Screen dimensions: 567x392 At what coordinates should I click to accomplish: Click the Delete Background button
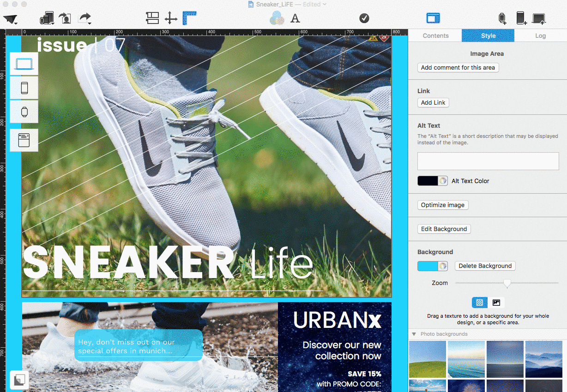485,266
